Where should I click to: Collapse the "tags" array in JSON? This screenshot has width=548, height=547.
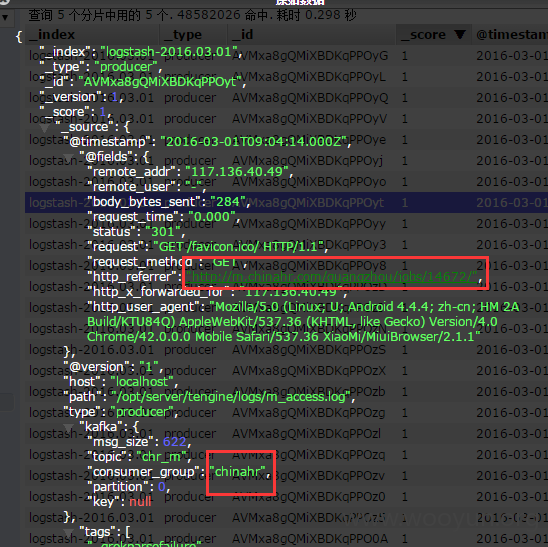[x=69, y=532]
